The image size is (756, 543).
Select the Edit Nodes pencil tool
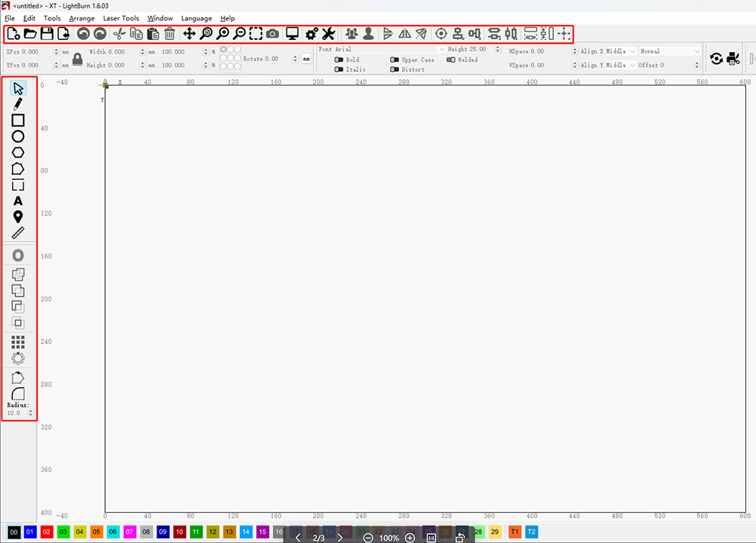point(18,104)
